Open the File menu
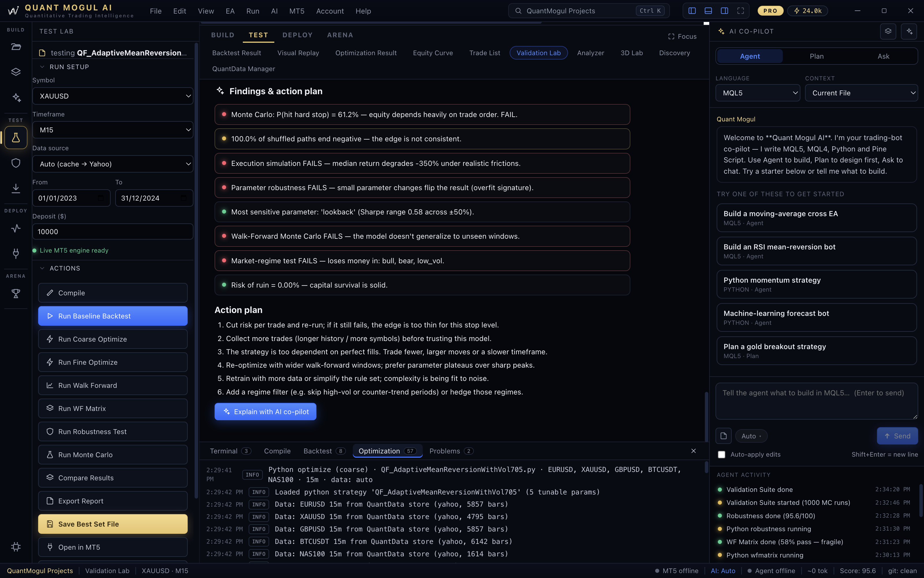This screenshot has height=578, width=924. tap(156, 11)
